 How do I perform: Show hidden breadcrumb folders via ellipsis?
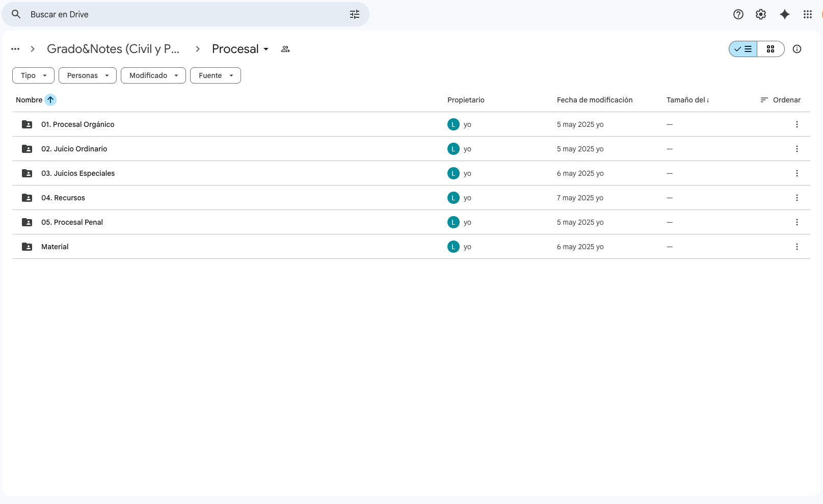click(x=15, y=49)
